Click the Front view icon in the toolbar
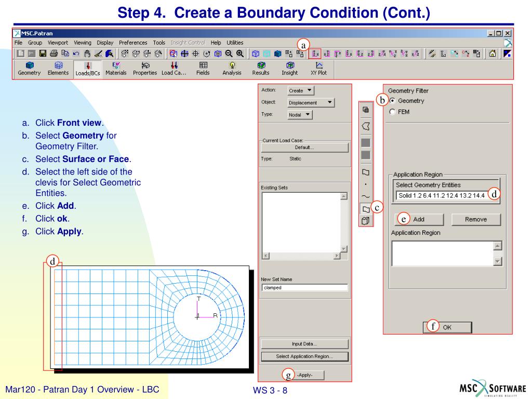Image resolution: width=532 pixels, height=399 pixels. point(315,54)
